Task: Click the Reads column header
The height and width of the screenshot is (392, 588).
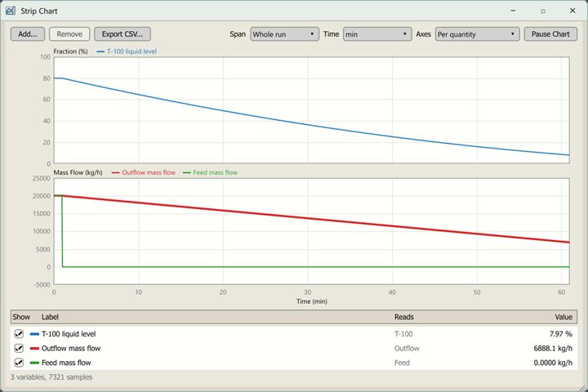Action: [x=404, y=317]
